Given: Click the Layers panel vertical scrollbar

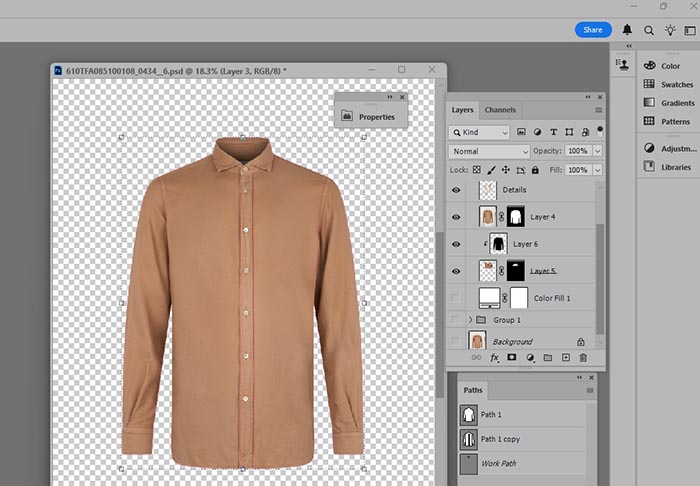Looking at the screenshot, I should click(x=600, y=279).
